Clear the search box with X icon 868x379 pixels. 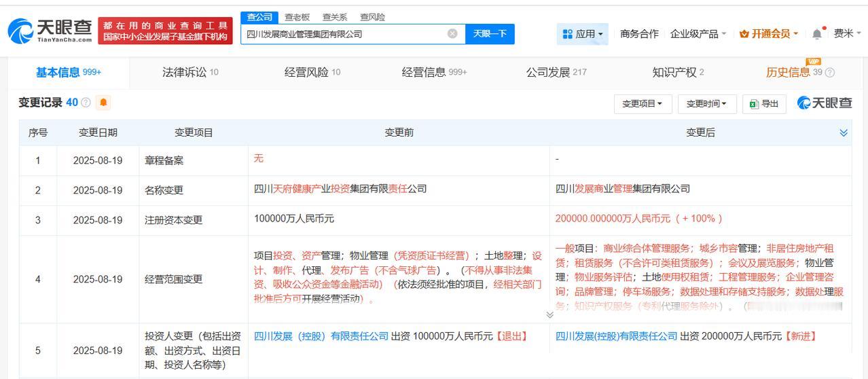[x=452, y=33]
